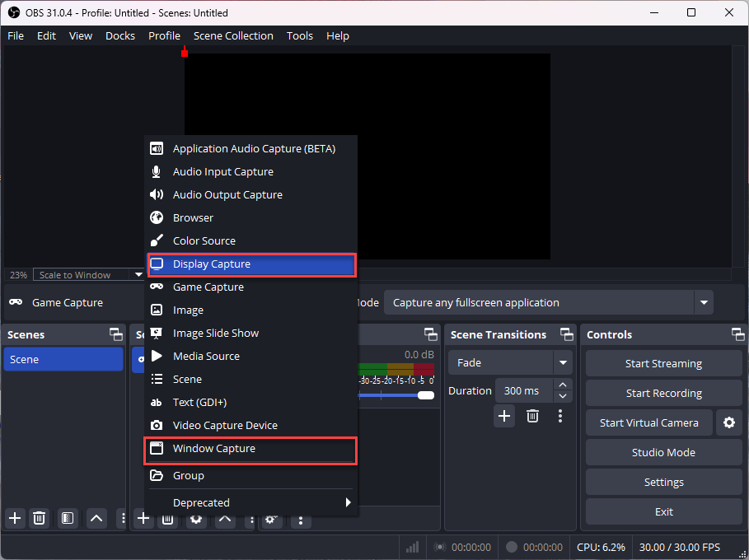Add an Image Slide Show source

250,333
